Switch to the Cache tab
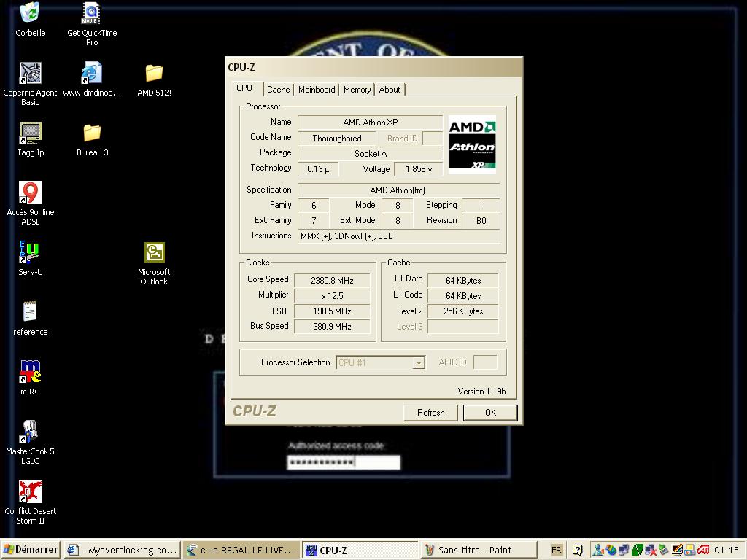The image size is (747, 560). click(278, 90)
